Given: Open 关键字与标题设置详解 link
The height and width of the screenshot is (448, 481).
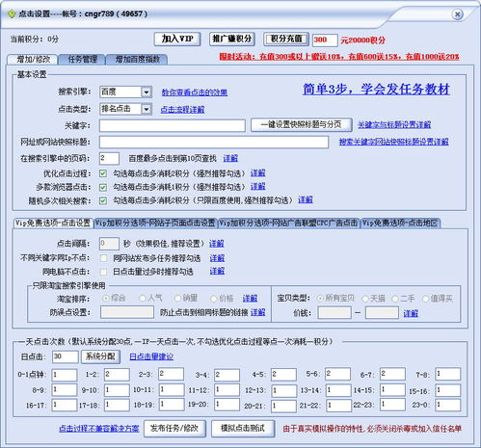Looking at the screenshot, I should [394, 125].
